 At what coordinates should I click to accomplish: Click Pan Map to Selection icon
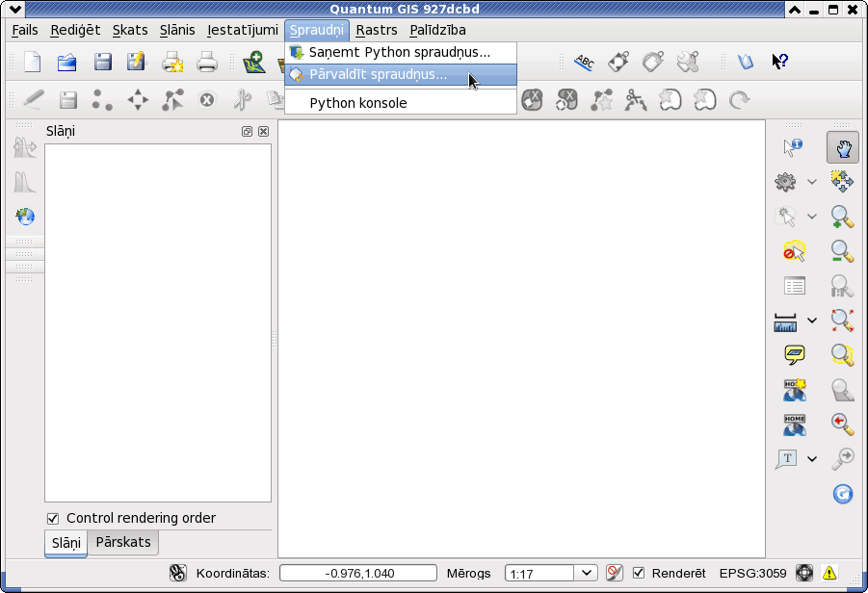click(x=842, y=181)
